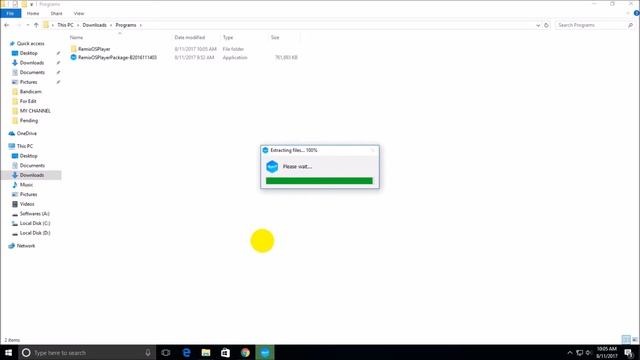The image size is (640, 360).
Task: Sort by Date modified column
Action: tap(190, 38)
